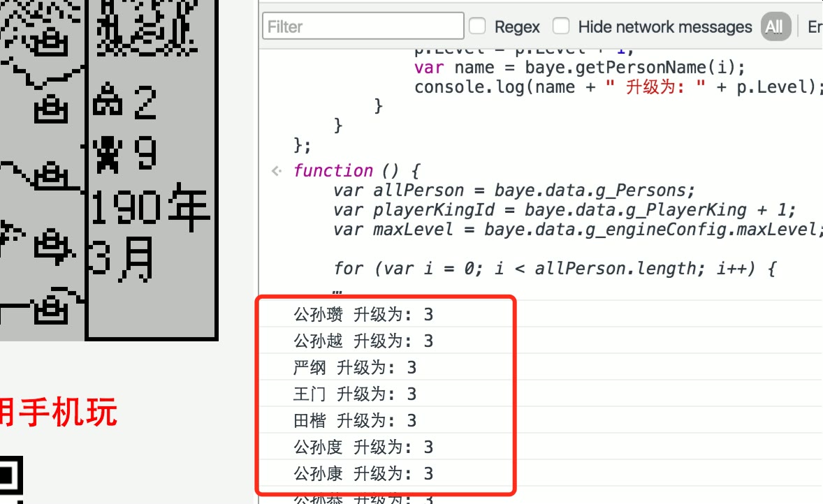Click the for-loop code line
The height and width of the screenshot is (504, 823).
point(555,269)
